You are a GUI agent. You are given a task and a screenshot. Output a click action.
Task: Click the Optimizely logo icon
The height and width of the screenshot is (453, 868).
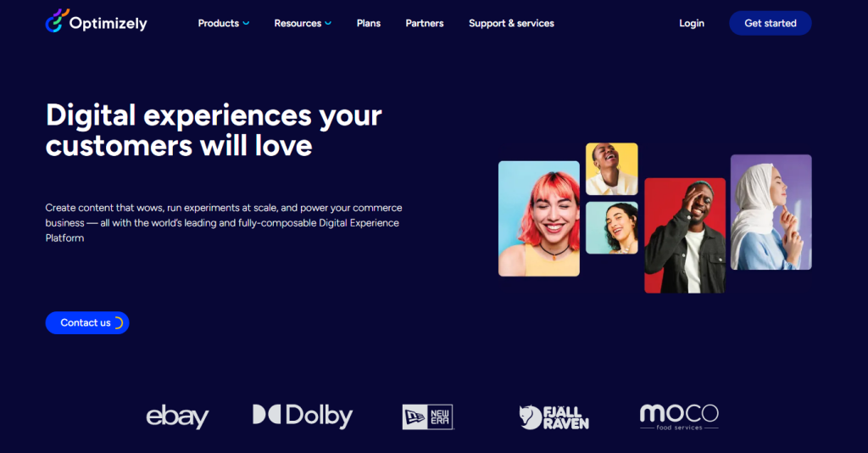coord(57,21)
